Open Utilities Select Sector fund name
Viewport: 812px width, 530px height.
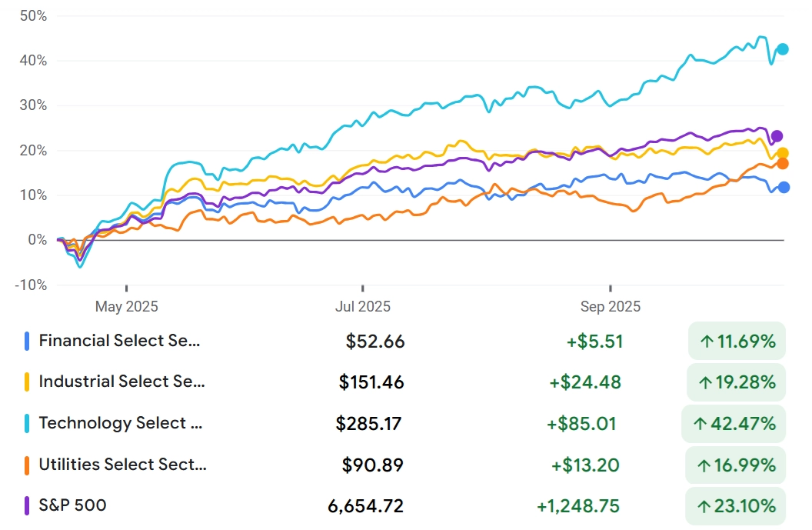122,465
